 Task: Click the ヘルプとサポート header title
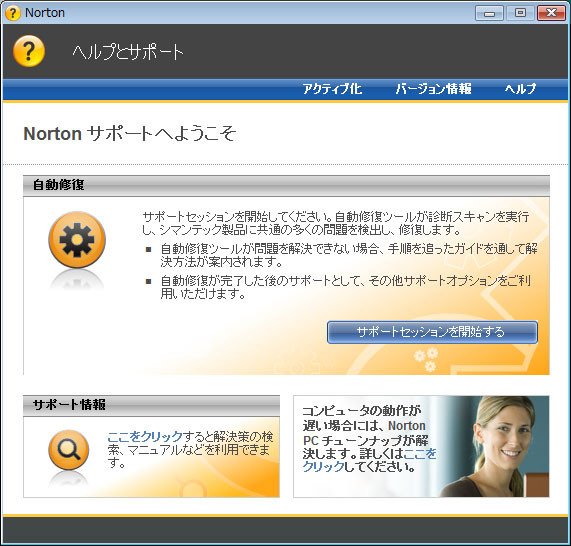(128, 52)
